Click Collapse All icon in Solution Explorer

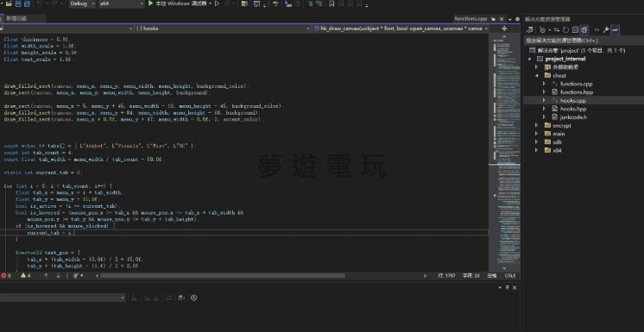(x=575, y=29)
